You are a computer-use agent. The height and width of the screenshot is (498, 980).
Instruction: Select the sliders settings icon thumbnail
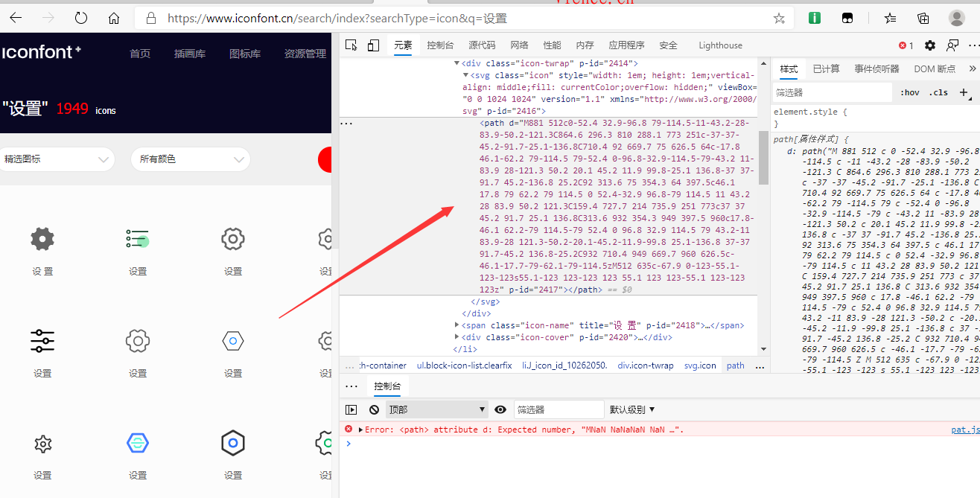pos(42,341)
